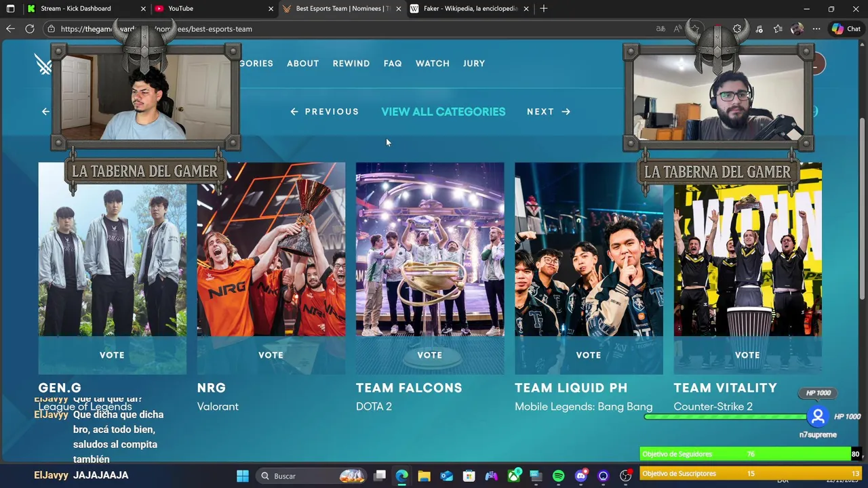Open NRG team photo
The width and height of the screenshot is (868, 488).
(271, 249)
